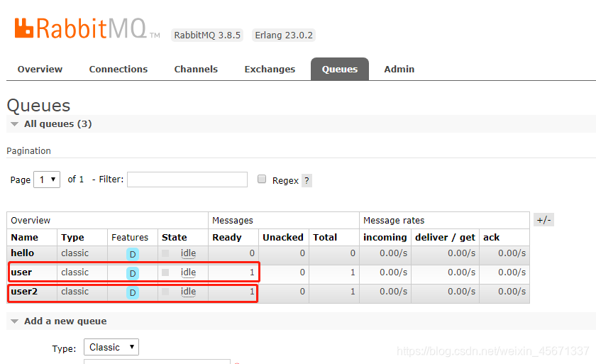Click the RabbitMQ 3.8.5 version badge

click(x=207, y=35)
